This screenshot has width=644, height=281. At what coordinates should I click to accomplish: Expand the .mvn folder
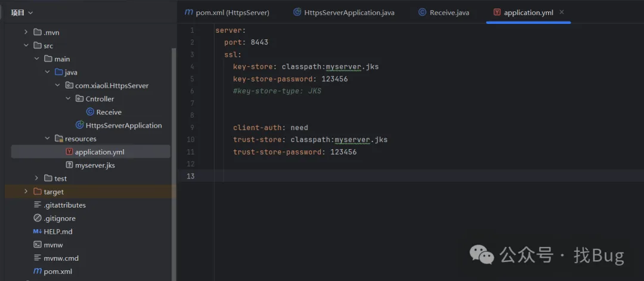click(26, 32)
